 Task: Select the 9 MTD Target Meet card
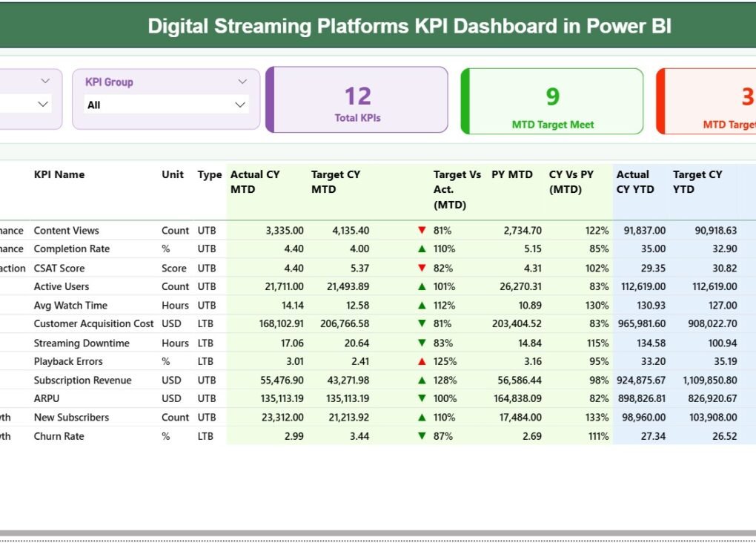click(552, 101)
